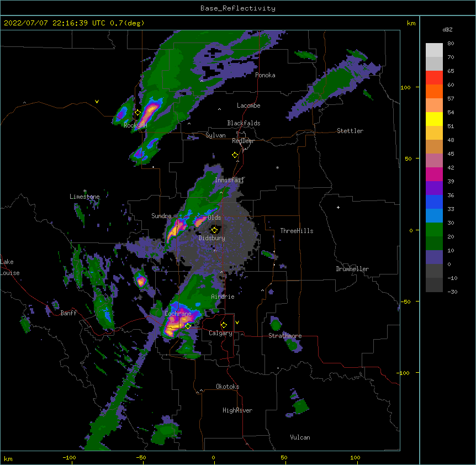
Task: Click the Louise label at left edge
Action: (x=10, y=273)
